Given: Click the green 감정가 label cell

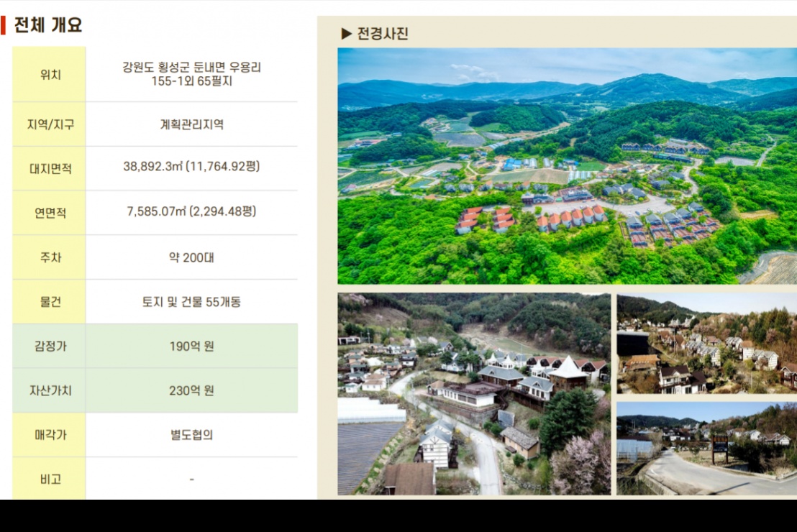Looking at the screenshot, I should tap(50, 347).
